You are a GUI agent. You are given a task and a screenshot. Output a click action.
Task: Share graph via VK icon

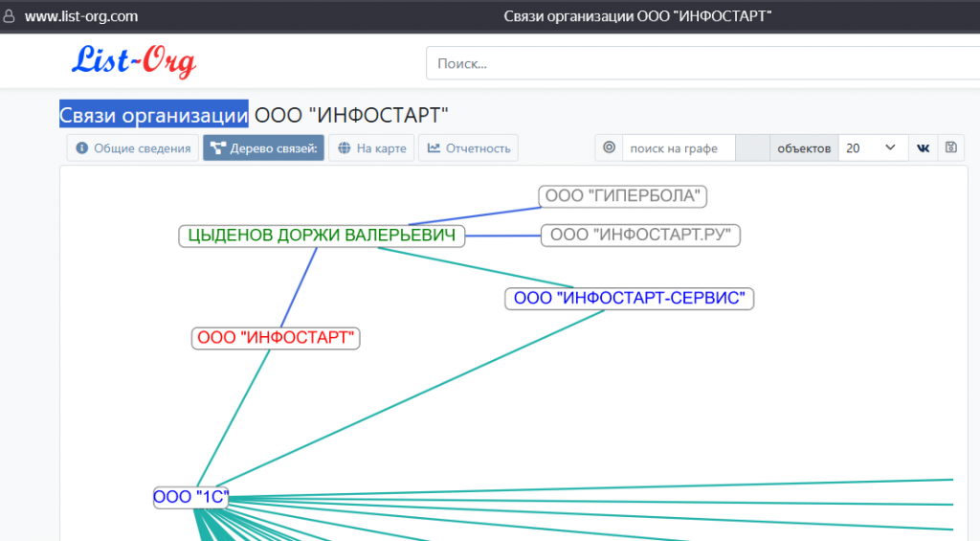[923, 148]
